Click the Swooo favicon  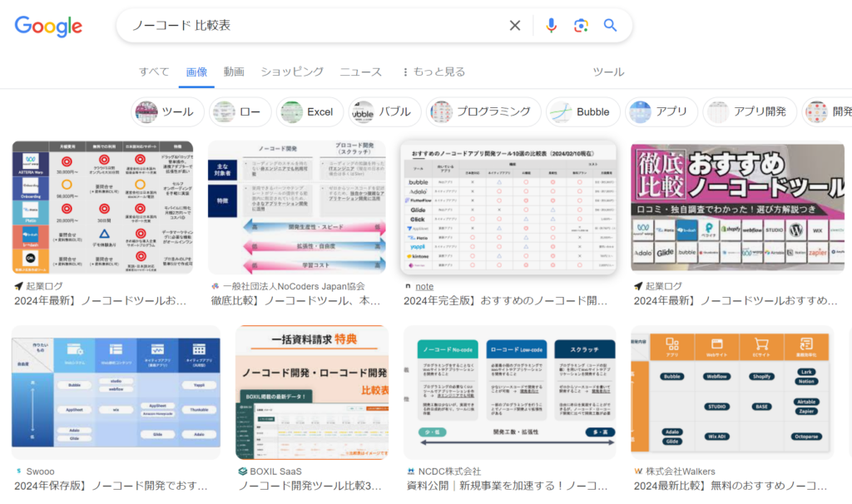coord(19,472)
